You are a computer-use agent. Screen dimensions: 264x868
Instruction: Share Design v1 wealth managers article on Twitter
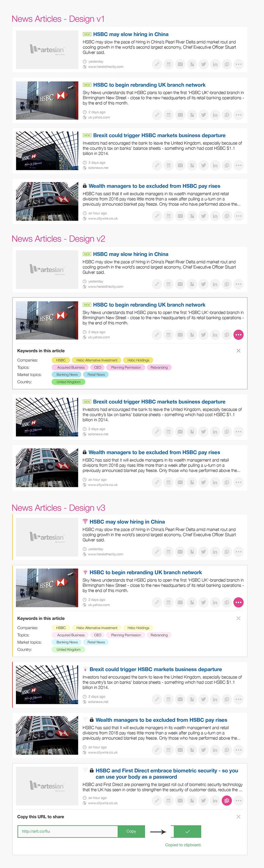click(204, 216)
